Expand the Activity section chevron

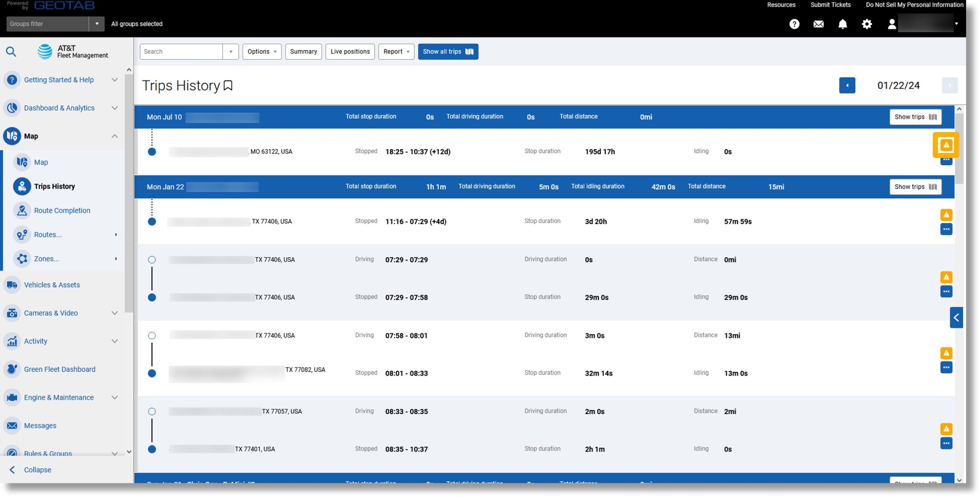(114, 341)
